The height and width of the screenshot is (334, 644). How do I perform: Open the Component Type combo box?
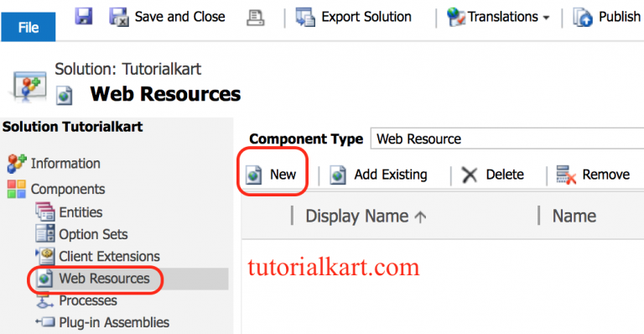point(507,138)
